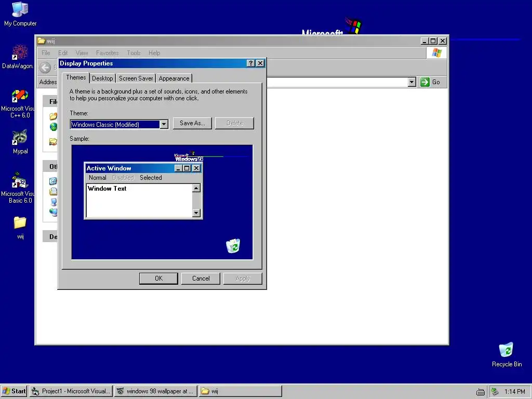The width and height of the screenshot is (532, 399).
Task: Switch to windows 98 wallpaper taskbar item
Action: click(x=155, y=391)
